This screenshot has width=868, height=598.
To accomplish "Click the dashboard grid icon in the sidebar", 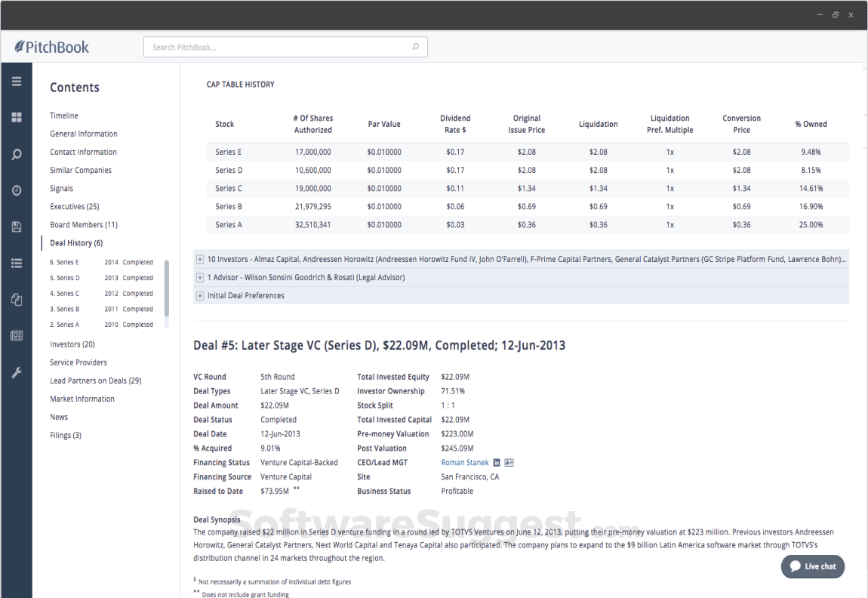I will (16, 117).
